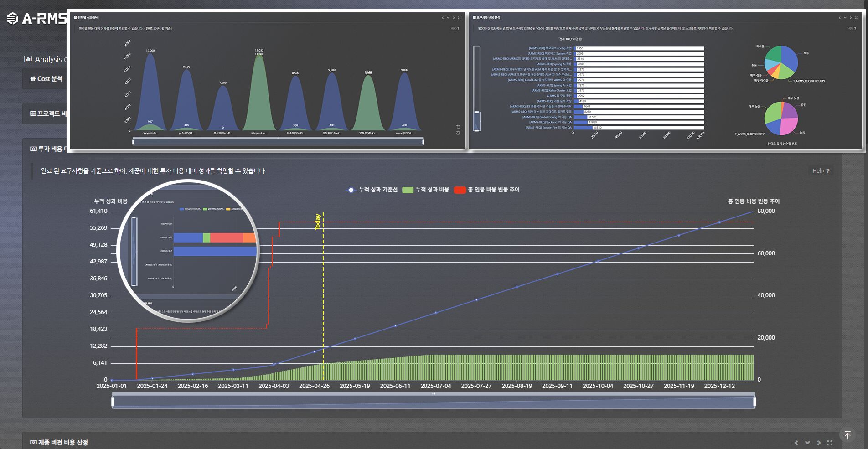Click Help in the 요구사항 비용 분석 panel

pos(851,28)
